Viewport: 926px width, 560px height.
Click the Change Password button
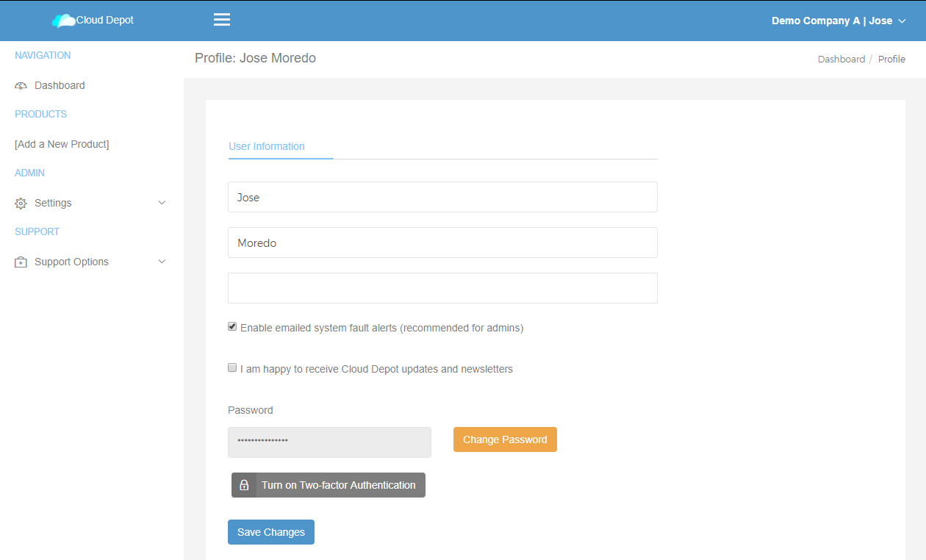point(505,439)
